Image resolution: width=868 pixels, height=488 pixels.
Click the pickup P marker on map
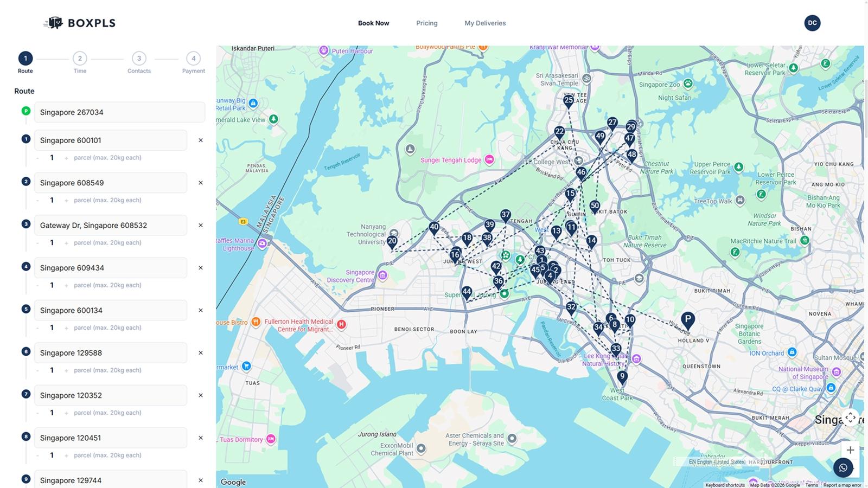[x=687, y=320]
